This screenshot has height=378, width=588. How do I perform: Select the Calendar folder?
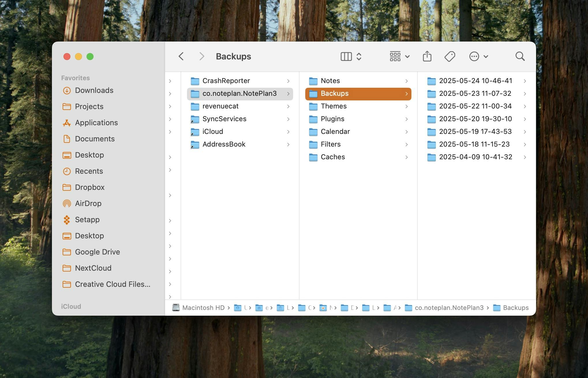358,132
